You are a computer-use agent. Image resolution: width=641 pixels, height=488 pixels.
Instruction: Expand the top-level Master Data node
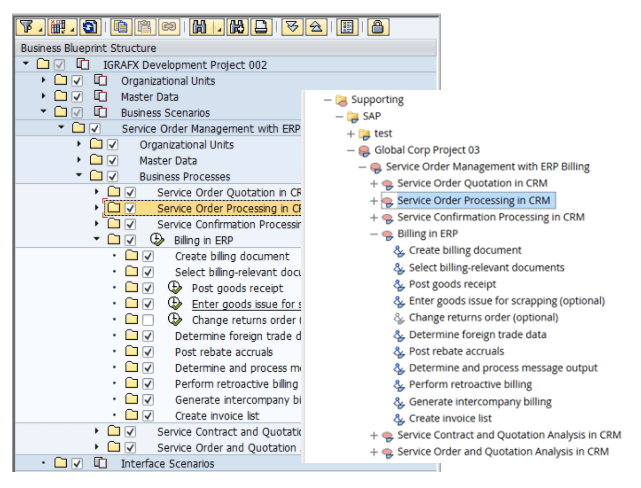coord(44,96)
